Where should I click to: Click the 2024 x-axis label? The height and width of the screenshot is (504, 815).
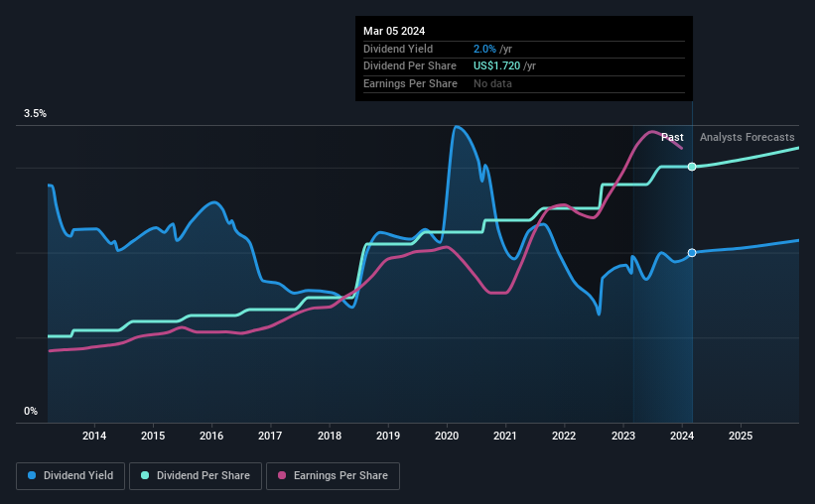coord(682,436)
